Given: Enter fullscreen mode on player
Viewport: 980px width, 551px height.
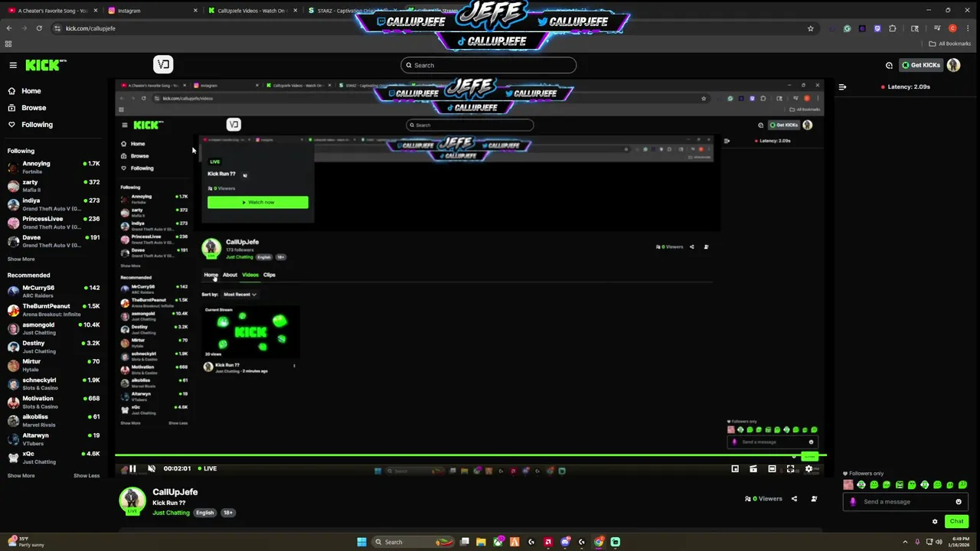Looking at the screenshot, I should point(790,468).
